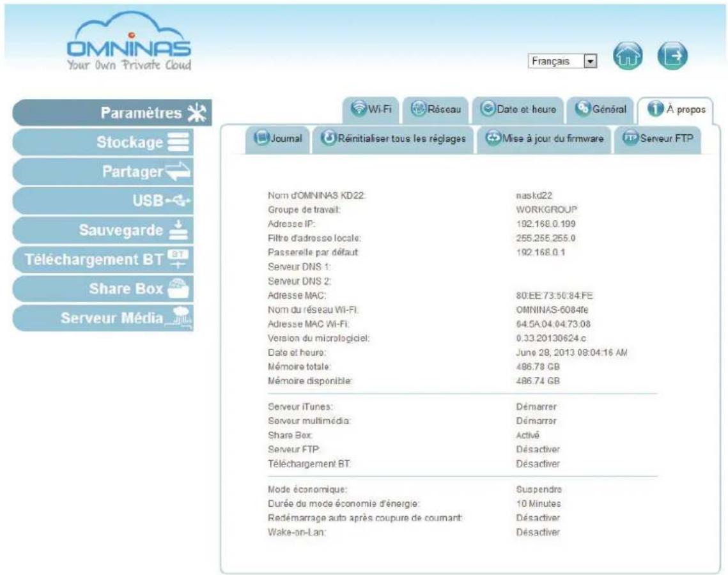Click the Partager arrows icon
Viewport: 728px width, 575px height.
tap(178, 171)
